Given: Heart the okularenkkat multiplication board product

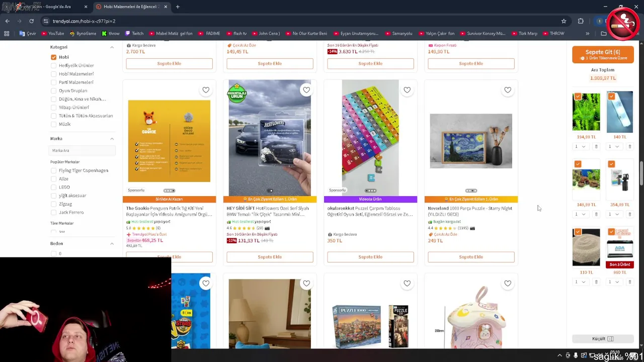Looking at the screenshot, I should pyautogui.click(x=407, y=90).
